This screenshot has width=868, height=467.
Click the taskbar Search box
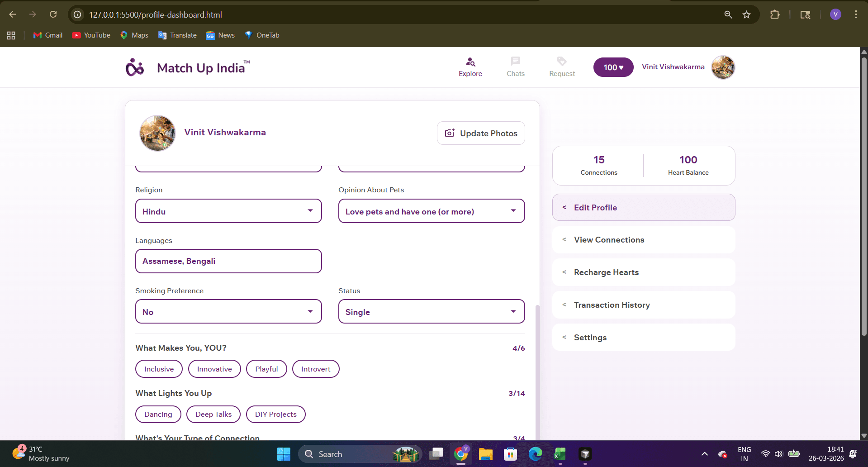[x=360, y=454]
